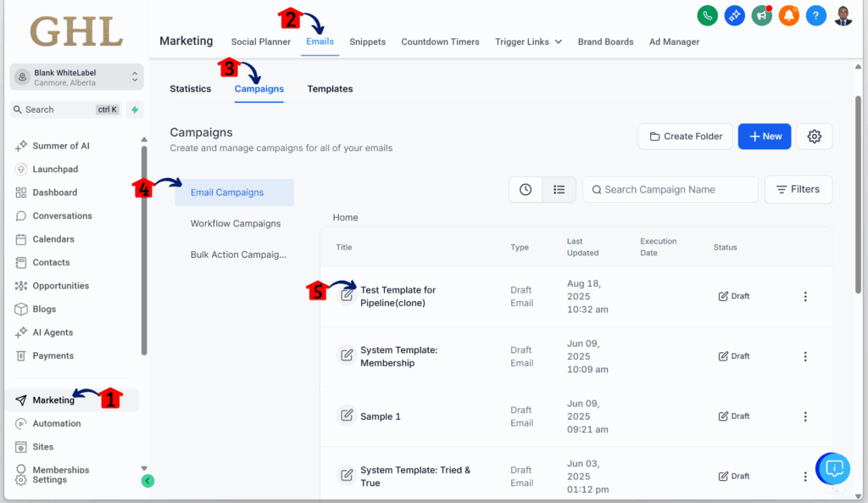The image size is (868, 503).
Task: Click the Last Updated column header
Action: (x=582, y=247)
